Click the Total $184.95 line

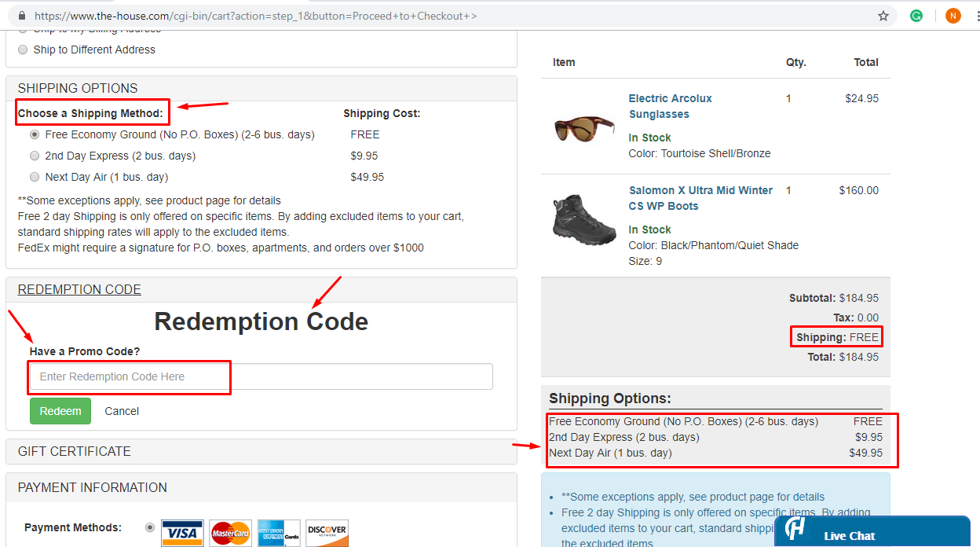843,357
